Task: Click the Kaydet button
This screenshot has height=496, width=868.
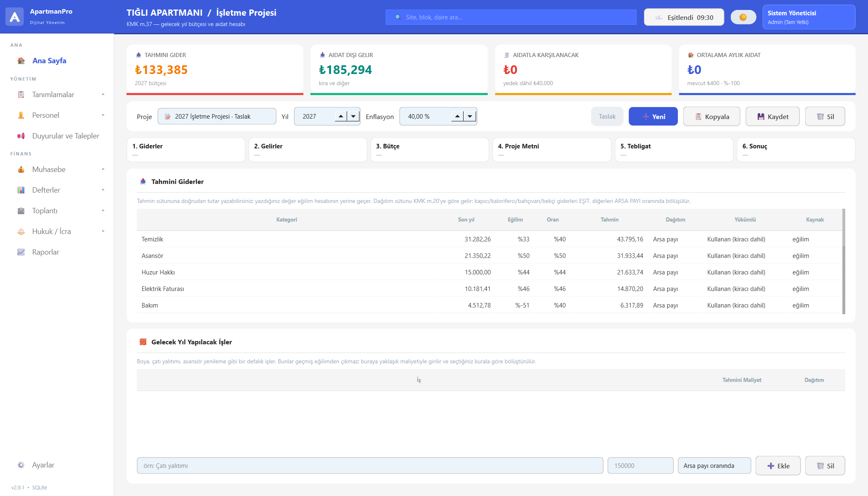Action: (773, 117)
